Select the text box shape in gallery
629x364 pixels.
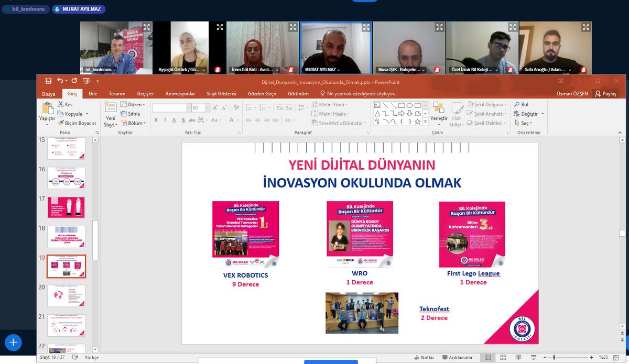(x=377, y=105)
